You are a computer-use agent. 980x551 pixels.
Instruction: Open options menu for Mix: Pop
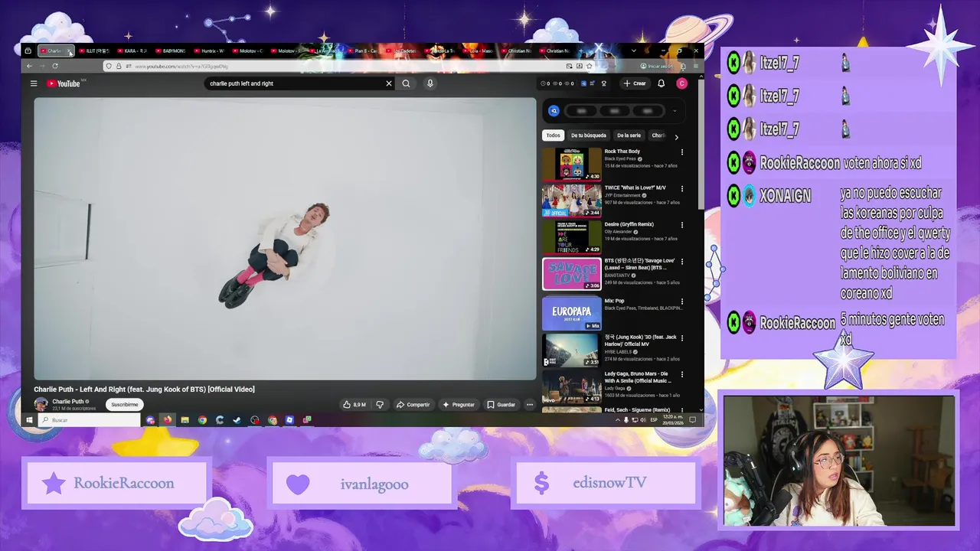click(682, 302)
